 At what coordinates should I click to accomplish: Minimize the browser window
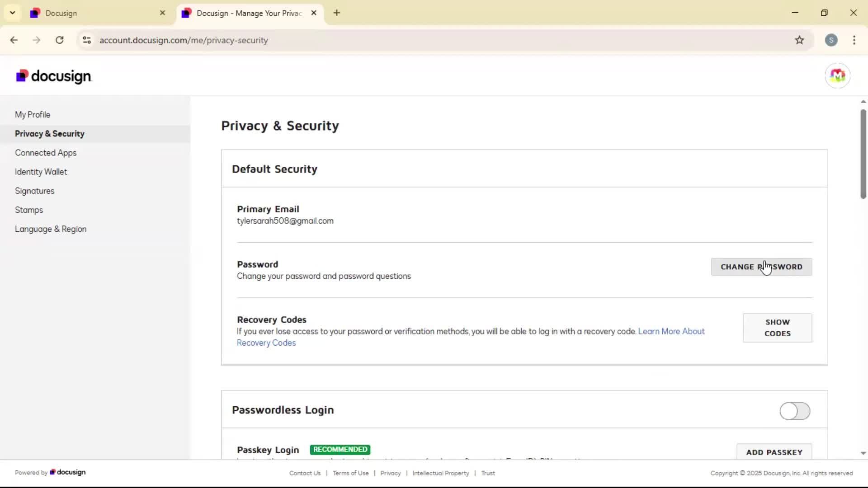(x=795, y=13)
